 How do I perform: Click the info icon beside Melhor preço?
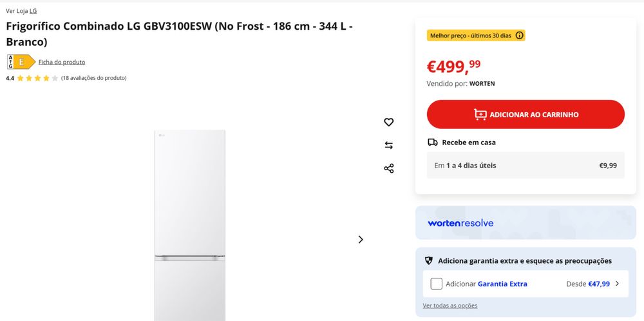519,35
